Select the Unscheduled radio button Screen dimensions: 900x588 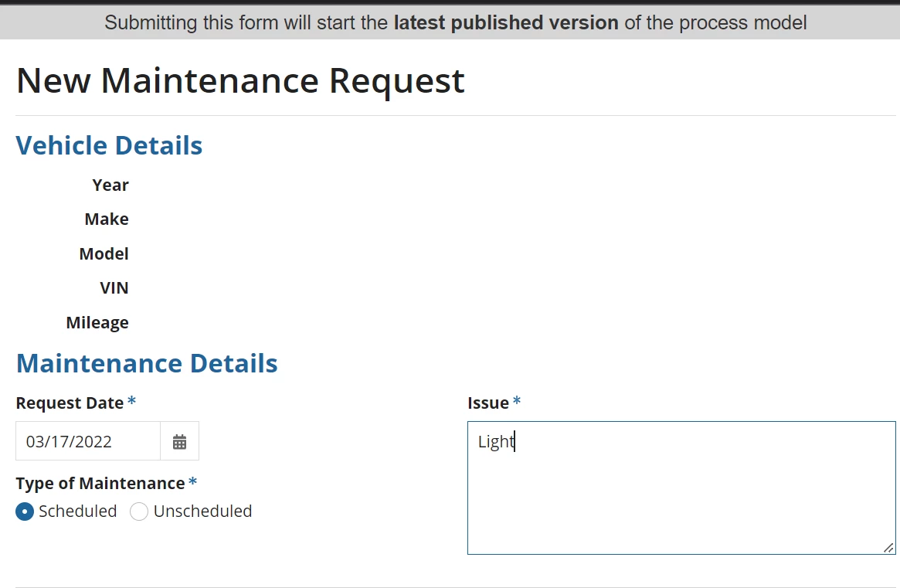click(139, 511)
